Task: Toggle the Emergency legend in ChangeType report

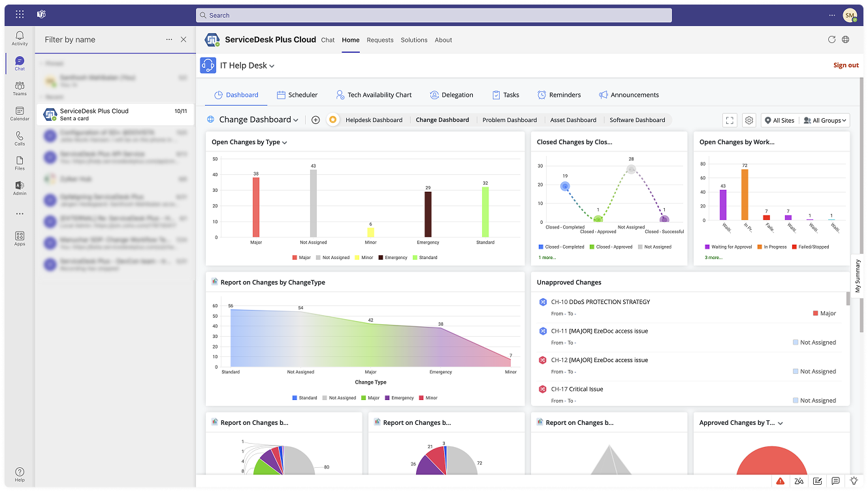Action: click(x=399, y=398)
